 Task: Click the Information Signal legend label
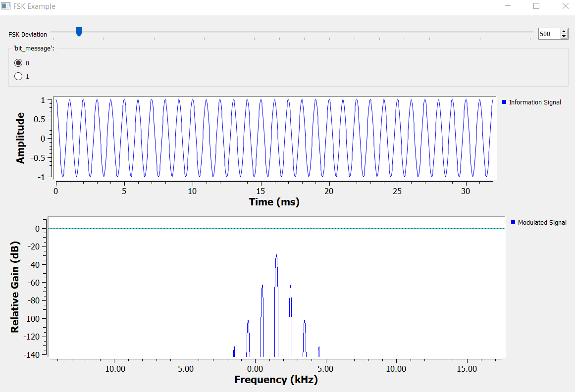(x=535, y=102)
